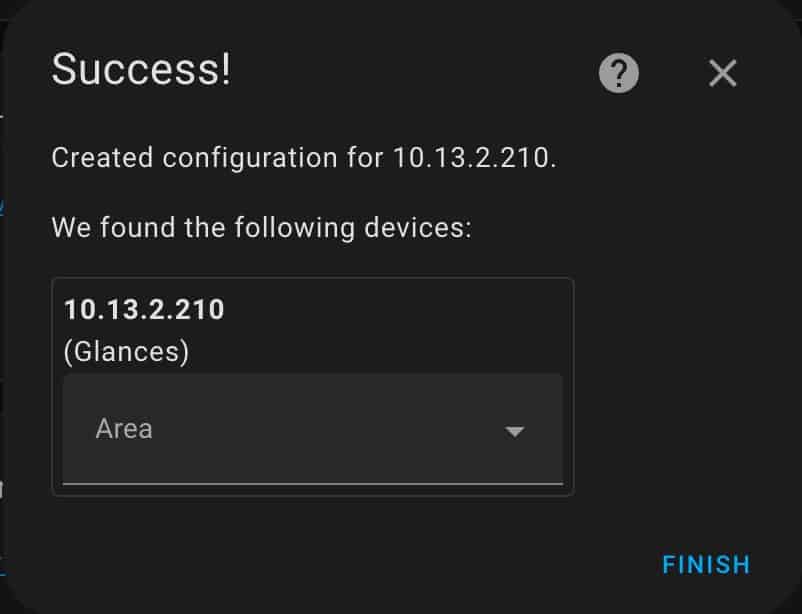Click the (Glances) integration label
Viewport: 802px width, 614px height.
pyautogui.click(x=126, y=352)
